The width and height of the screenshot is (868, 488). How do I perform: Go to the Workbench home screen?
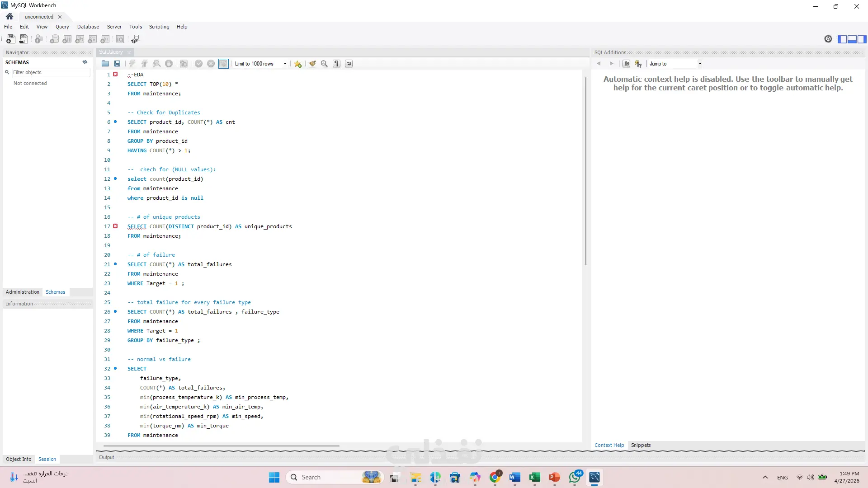(x=9, y=17)
